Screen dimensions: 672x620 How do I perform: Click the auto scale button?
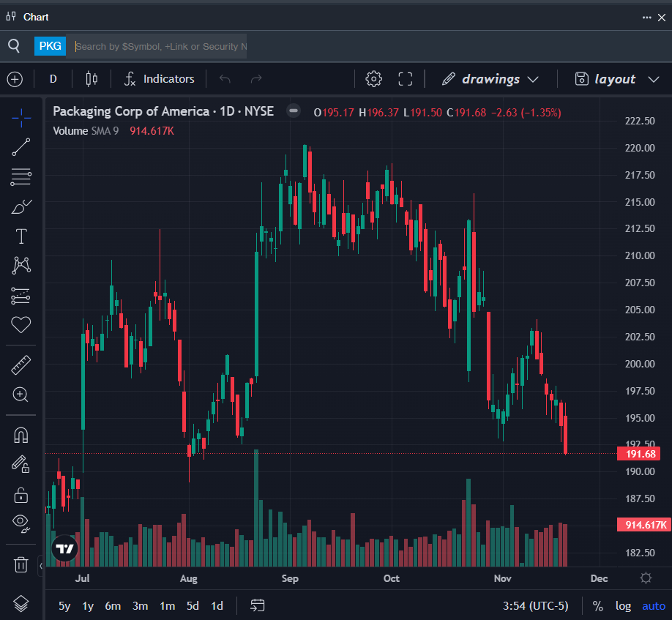pyautogui.click(x=654, y=606)
